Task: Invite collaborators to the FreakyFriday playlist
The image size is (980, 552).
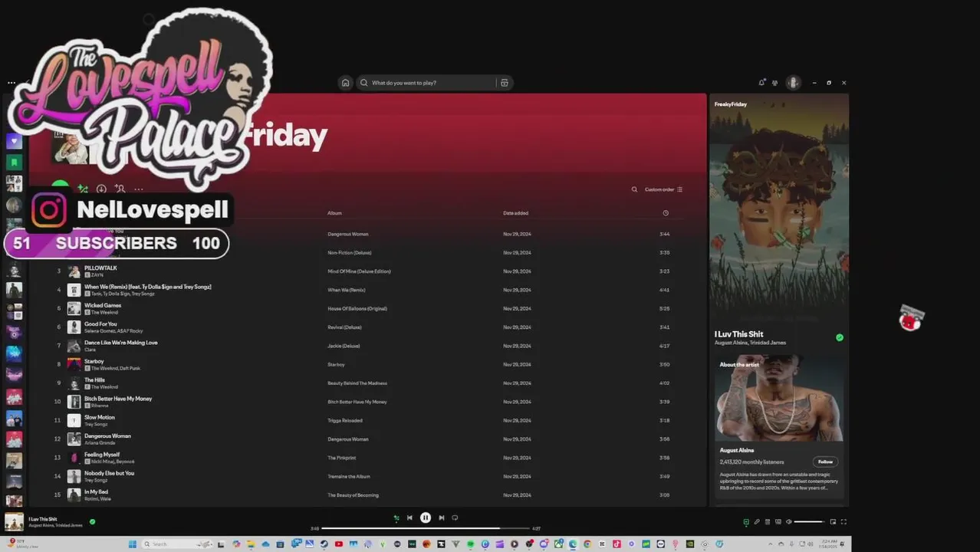Action: [x=120, y=189]
